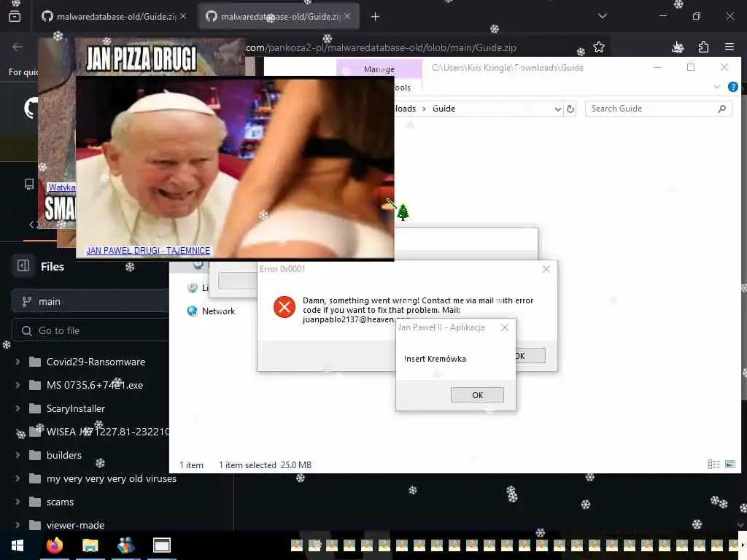Viewport: 747px width, 560px height.
Task: Focus the Go to file search field
Action: pyautogui.click(x=90, y=330)
